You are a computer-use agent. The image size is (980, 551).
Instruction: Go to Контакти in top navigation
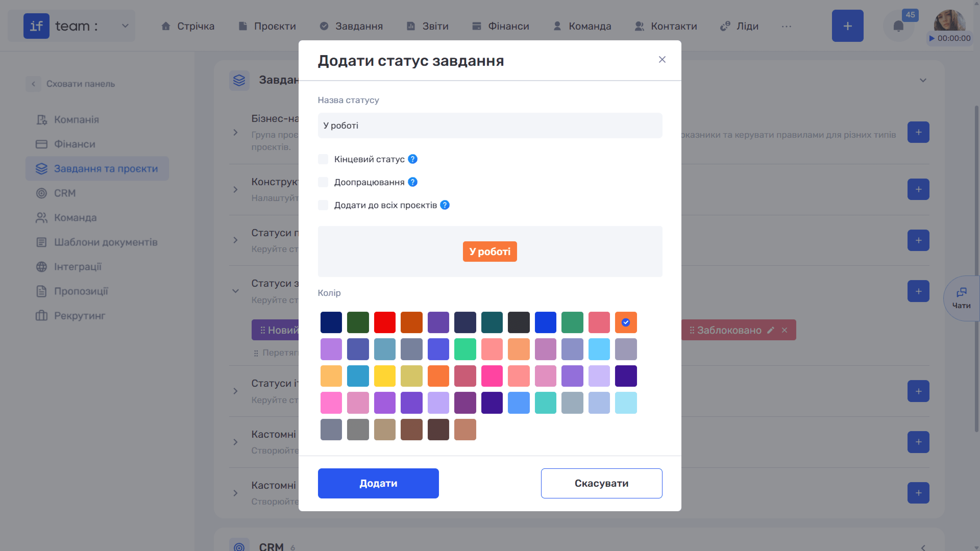(665, 26)
